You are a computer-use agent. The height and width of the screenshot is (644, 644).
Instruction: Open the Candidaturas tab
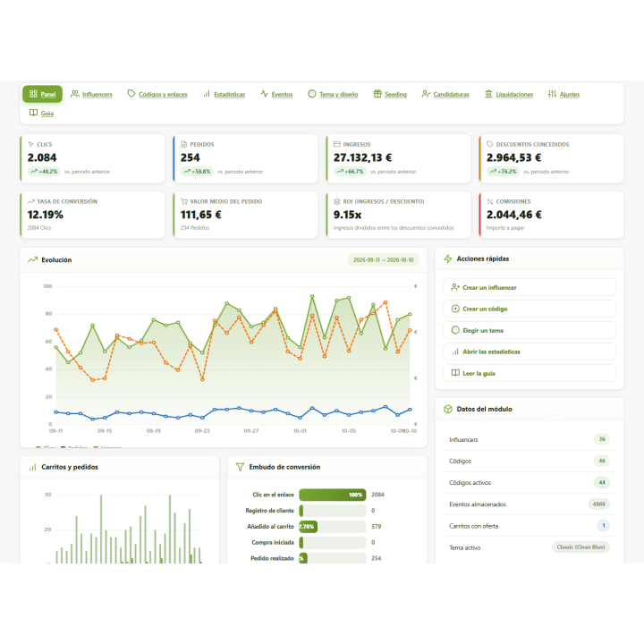[x=445, y=94]
